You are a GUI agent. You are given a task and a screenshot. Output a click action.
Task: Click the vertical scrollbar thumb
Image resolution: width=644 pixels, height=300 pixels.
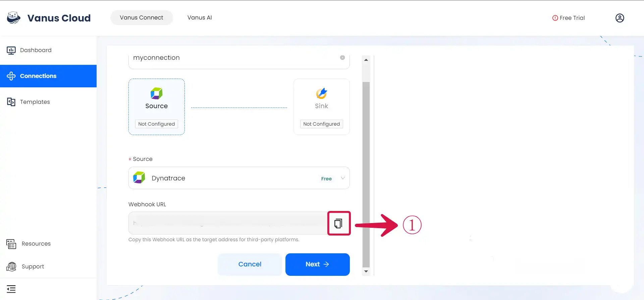click(366, 174)
